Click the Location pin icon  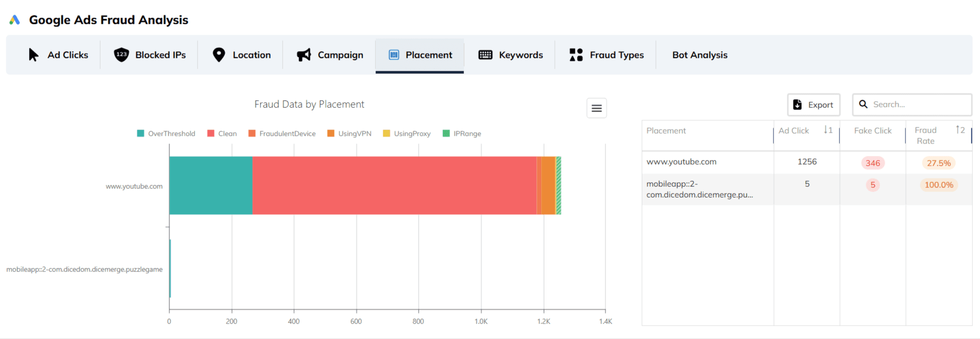click(x=219, y=55)
